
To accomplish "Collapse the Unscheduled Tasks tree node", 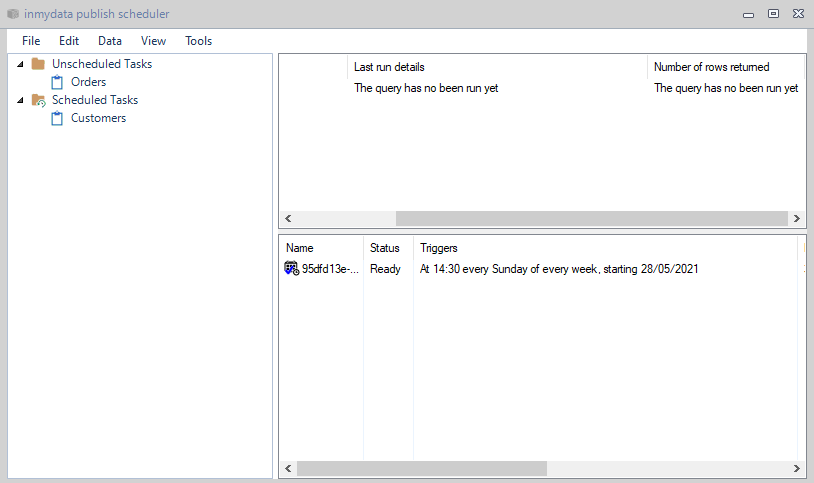I will click(20, 64).
